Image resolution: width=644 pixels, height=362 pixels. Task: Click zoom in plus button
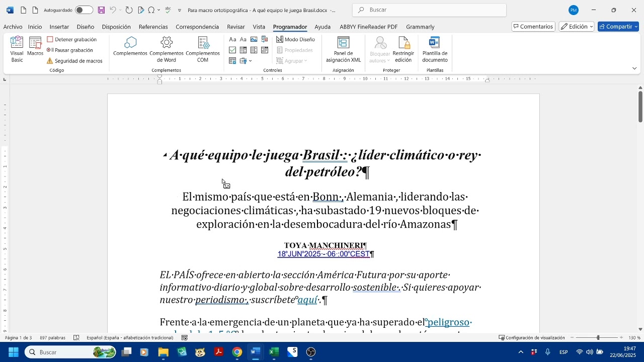click(x=622, y=338)
